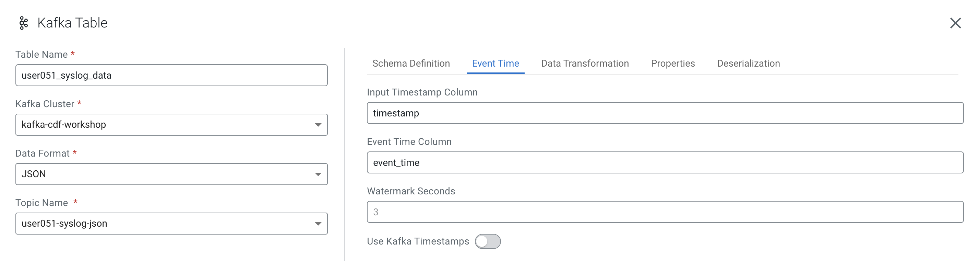The width and height of the screenshot is (980, 261).
Task: Open the Data Transformation tab
Action: 585,63
